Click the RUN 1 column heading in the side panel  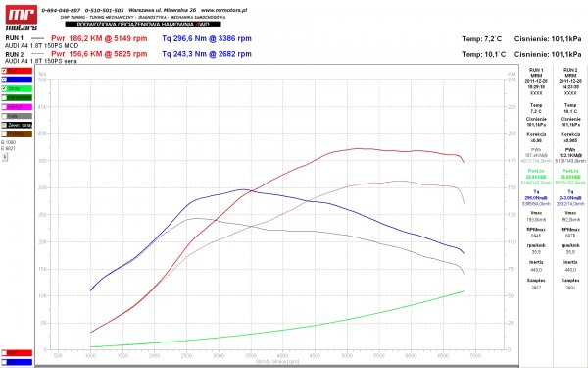click(x=536, y=70)
